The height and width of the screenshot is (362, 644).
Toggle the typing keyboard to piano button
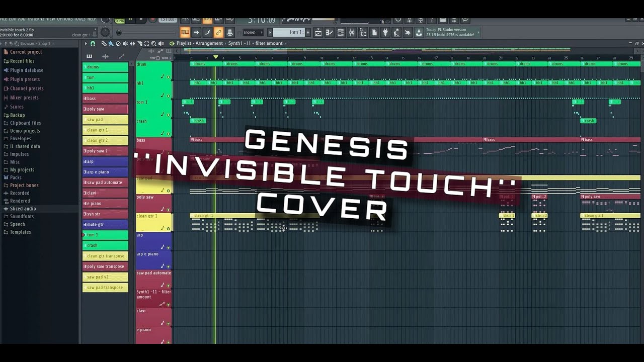(x=185, y=32)
